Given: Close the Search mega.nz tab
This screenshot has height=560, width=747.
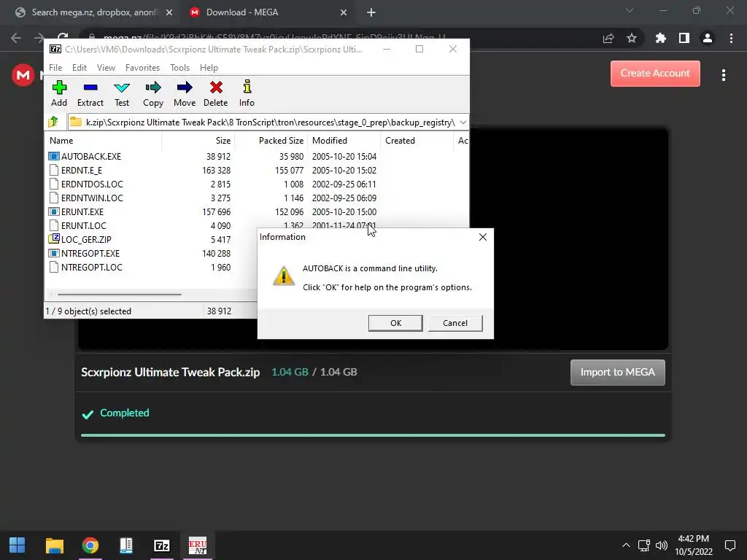Looking at the screenshot, I should 169,12.
